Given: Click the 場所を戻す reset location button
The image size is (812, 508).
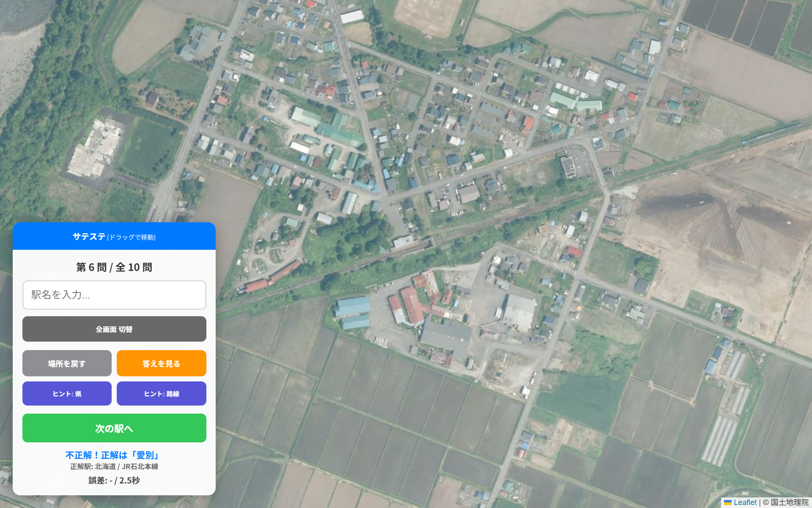Looking at the screenshot, I should click(67, 363).
